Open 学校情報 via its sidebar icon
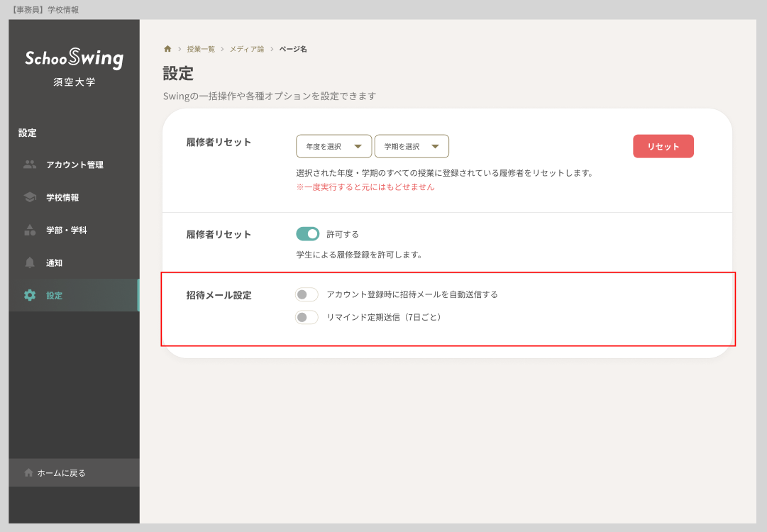This screenshot has width=767, height=532. click(x=28, y=196)
